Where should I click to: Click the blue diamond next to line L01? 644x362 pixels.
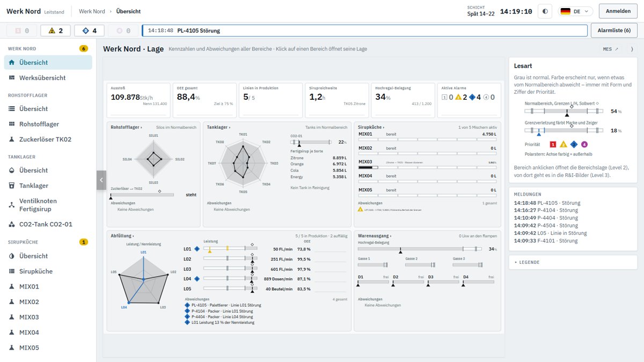pos(197,249)
